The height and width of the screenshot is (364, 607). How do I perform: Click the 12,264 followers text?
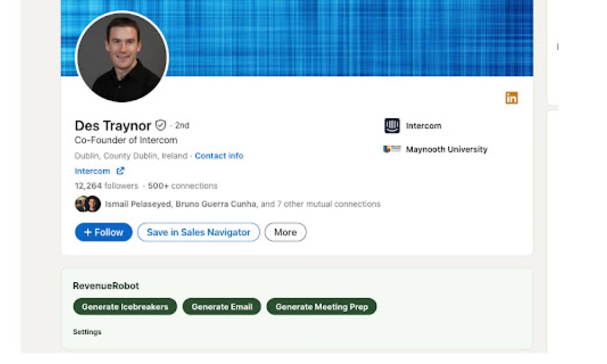pyautogui.click(x=106, y=186)
